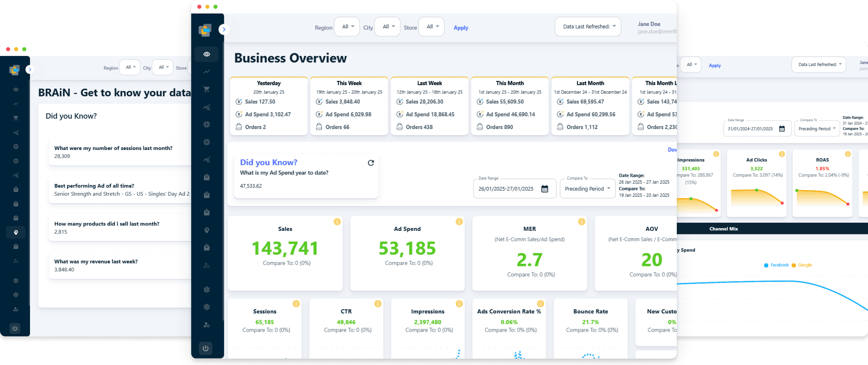Click the Apply link in center window

(461, 28)
